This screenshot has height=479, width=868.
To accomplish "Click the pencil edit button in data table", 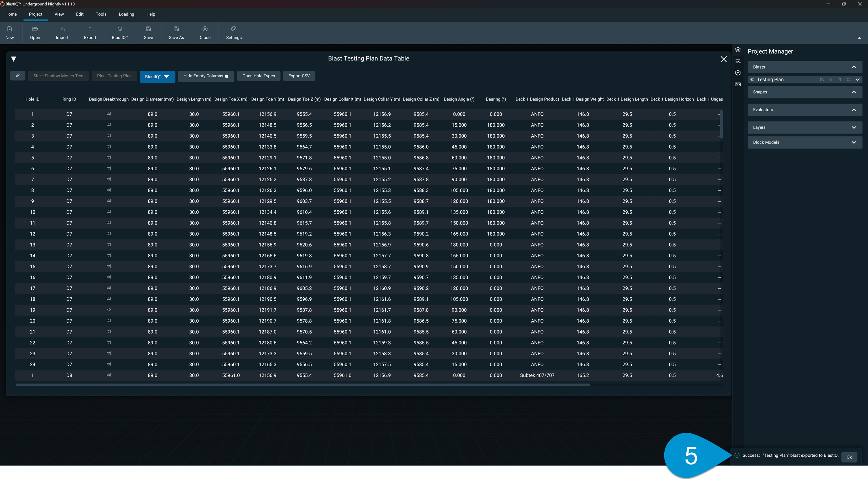I will (18, 76).
